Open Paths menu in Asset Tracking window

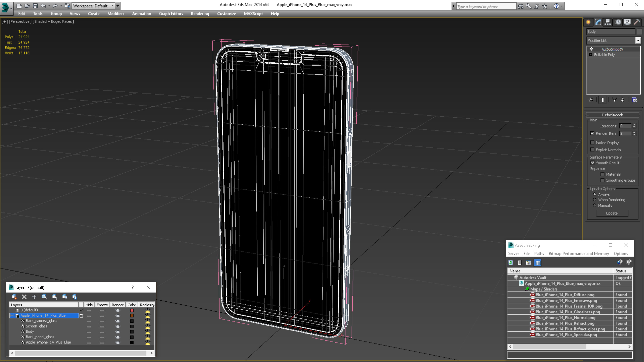click(539, 253)
